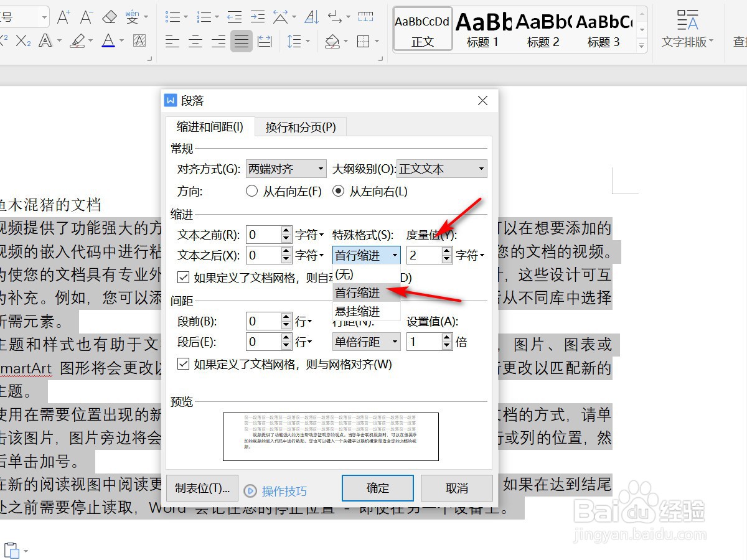Viewport: 747px width, 560px height.
Task: Click the font color A icon
Action: (x=108, y=42)
